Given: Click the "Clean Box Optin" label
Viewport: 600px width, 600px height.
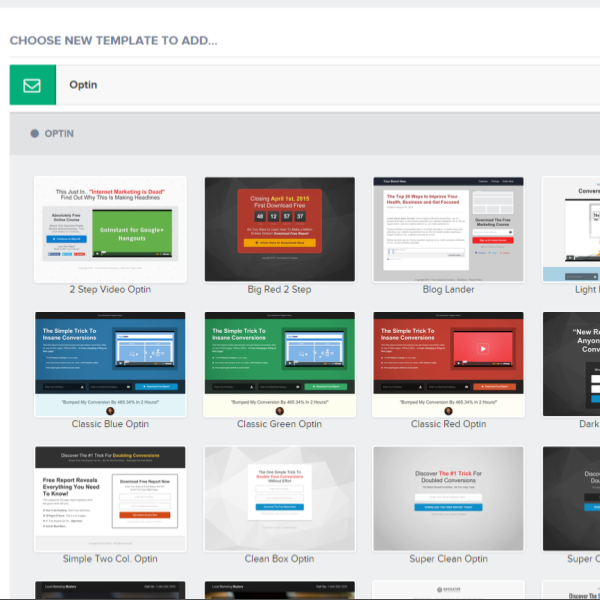Looking at the screenshot, I should click(279, 559).
